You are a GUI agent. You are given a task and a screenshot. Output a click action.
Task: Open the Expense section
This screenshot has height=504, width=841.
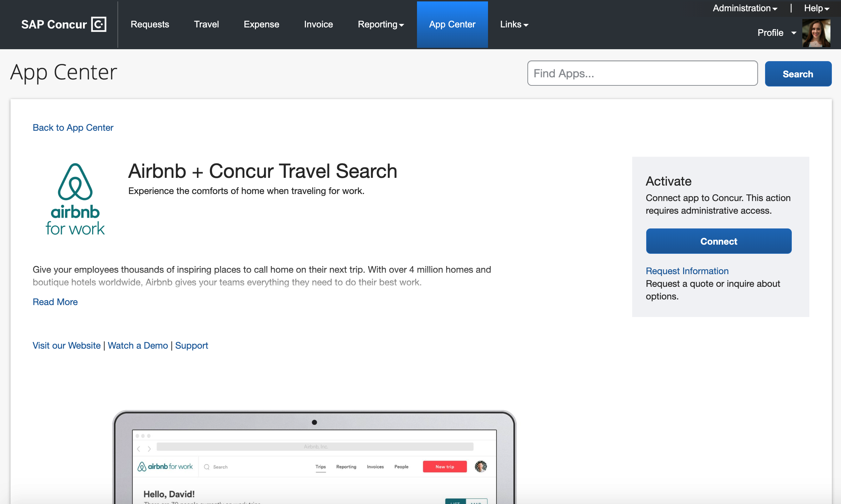[x=261, y=24]
